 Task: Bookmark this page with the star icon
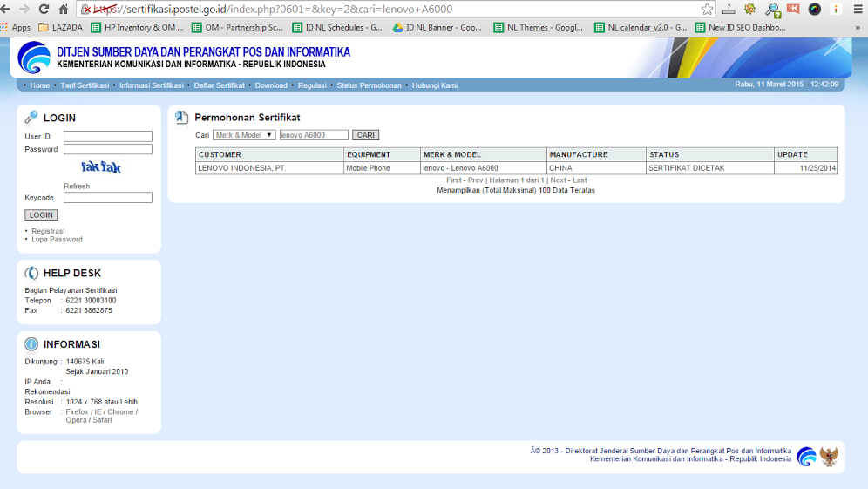707,10
